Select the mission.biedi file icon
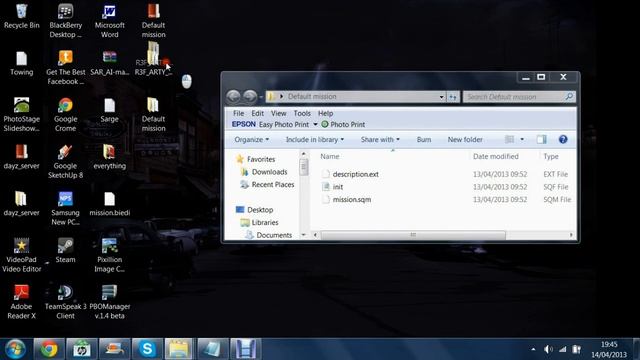 pos(109,204)
